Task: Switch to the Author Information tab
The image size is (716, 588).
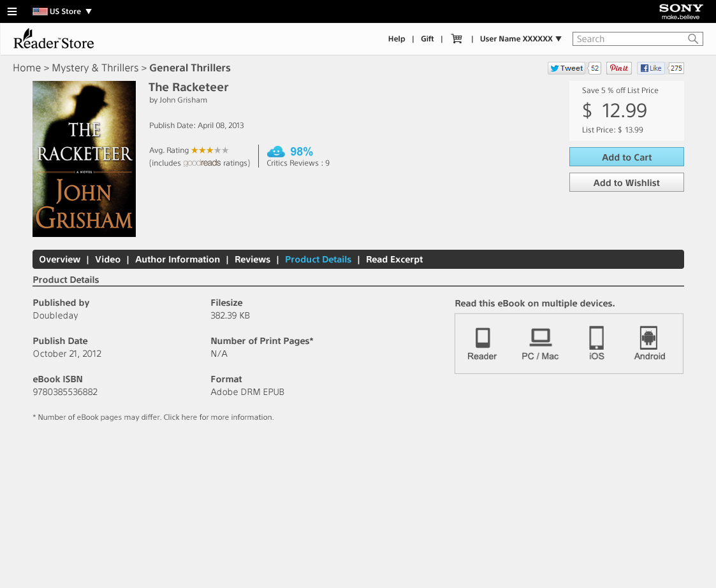Action: pyautogui.click(x=178, y=259)
